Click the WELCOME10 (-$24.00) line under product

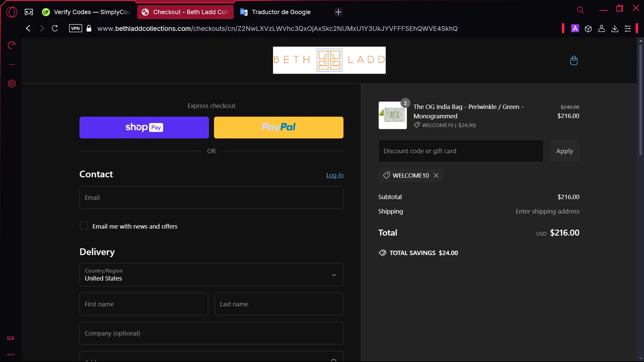pyautogui.click(x=445, y=125)
